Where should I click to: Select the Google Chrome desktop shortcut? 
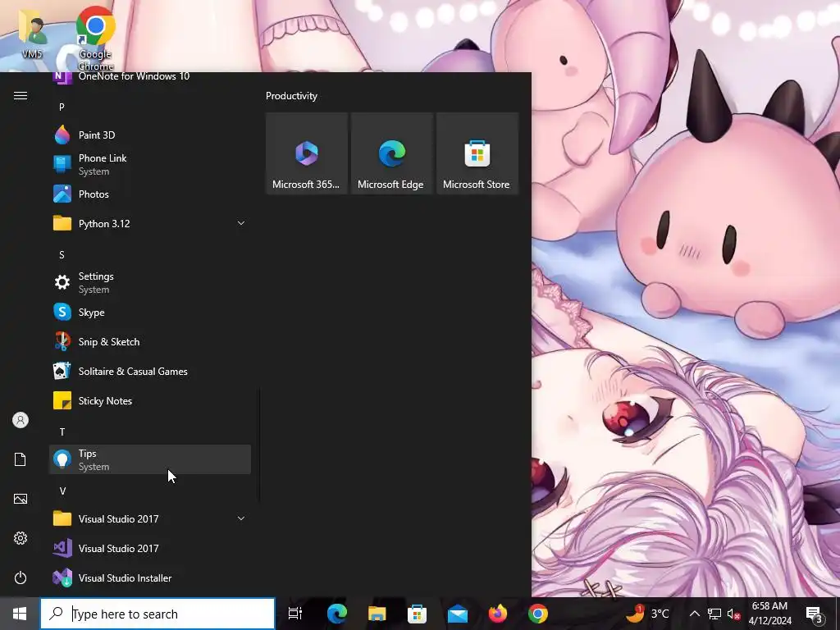click(95, 38)
